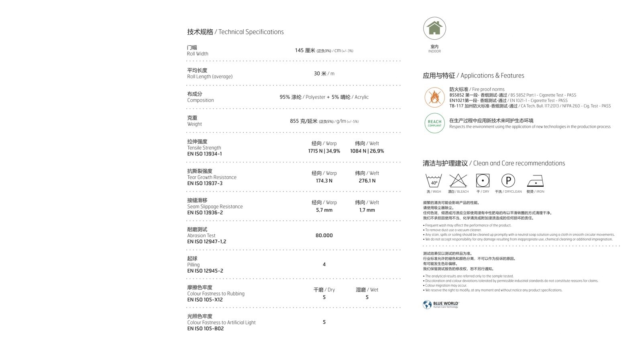644x363 pixels.
Task: Click the EN ISO 12945-2 standard code
Action: (x=205, y=271)
